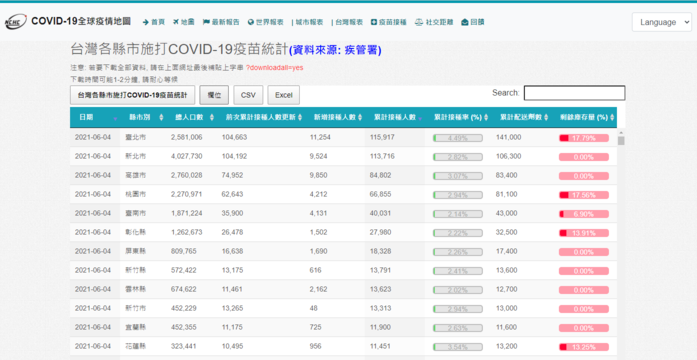Image resolution: width=697 pixels, height=360 pixels.
Task: Open the envelope 回饋 feedback icon
Action: [x=465, y=22]
